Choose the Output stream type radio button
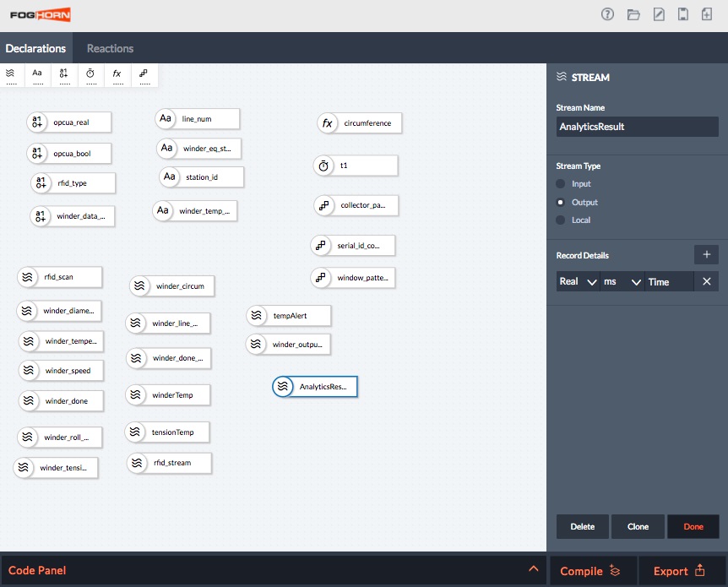This screenshot has width=728, height=587. click(x=560, y=203)
